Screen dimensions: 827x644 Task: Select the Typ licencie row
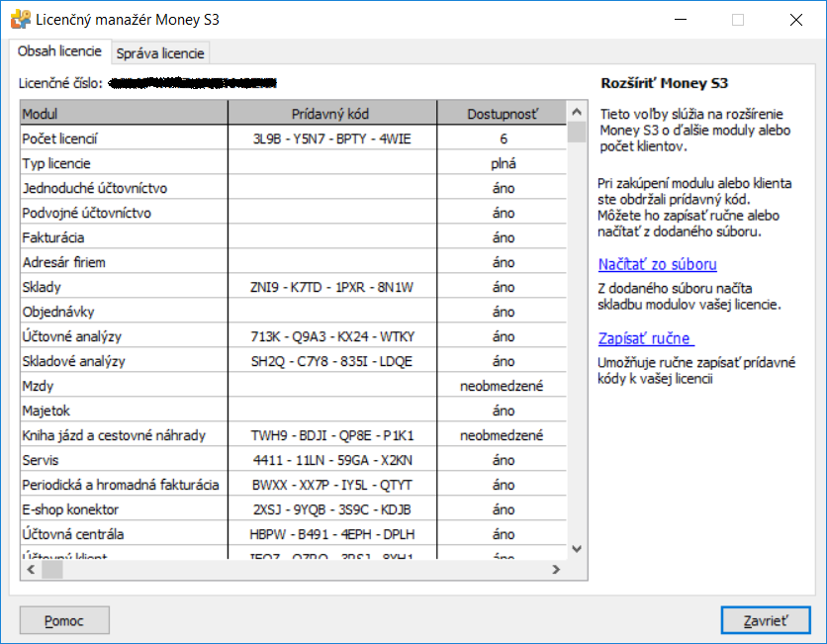pyautogui.click(x=293, y=163)
